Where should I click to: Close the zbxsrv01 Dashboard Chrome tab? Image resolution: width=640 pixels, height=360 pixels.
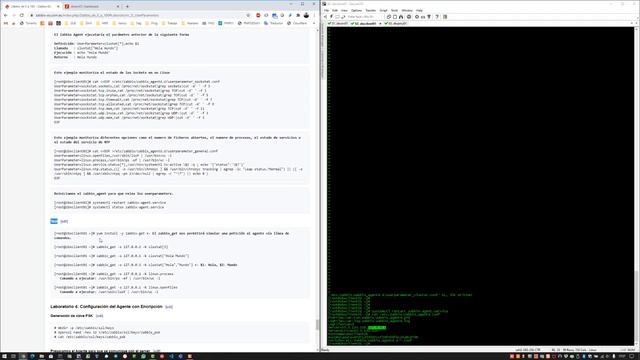[118, 7]
